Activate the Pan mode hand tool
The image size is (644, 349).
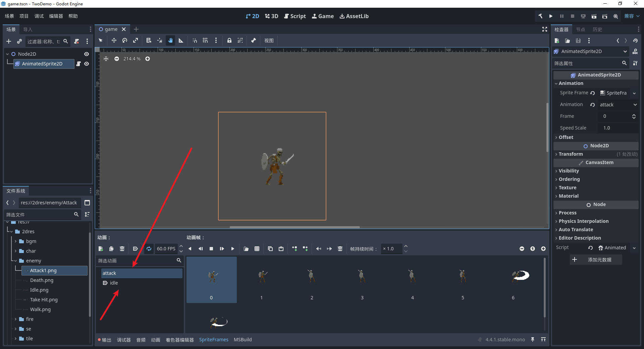tap(170, 41)
